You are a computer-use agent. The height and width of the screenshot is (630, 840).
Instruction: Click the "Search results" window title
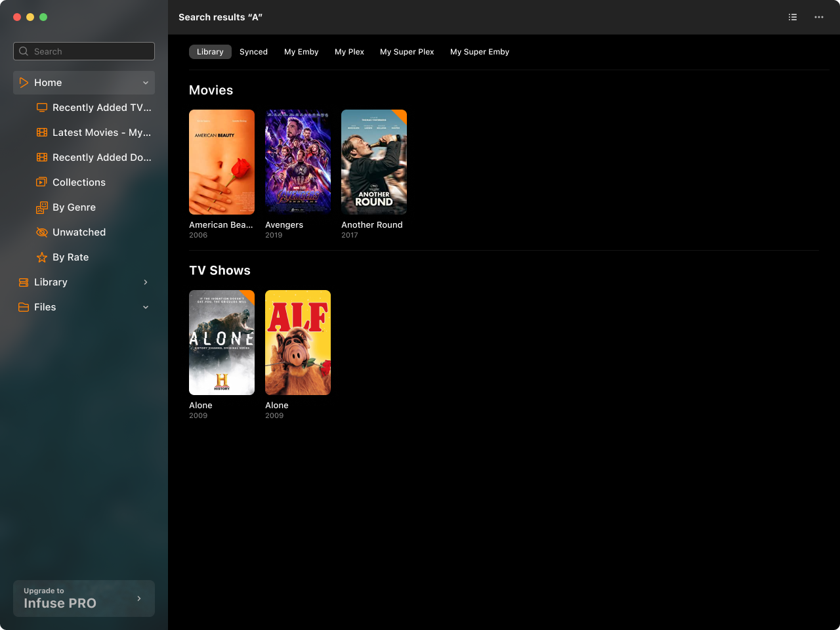(220, 17)
